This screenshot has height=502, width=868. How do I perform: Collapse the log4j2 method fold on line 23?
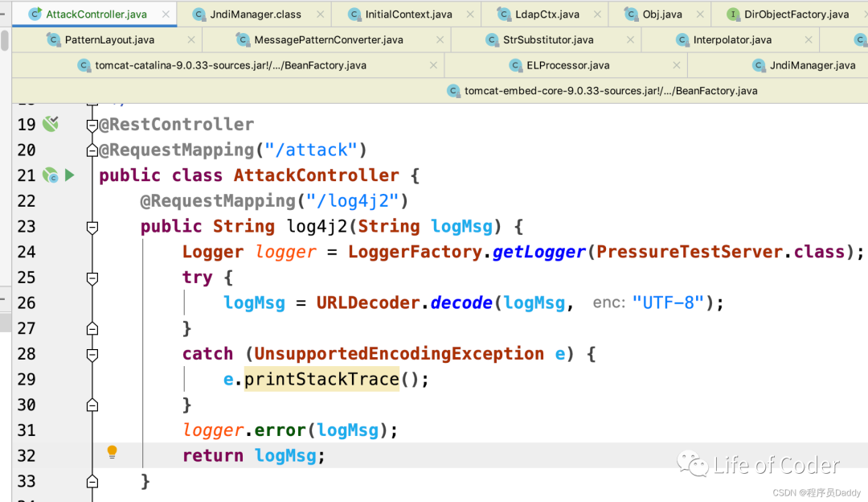point(92,227)
